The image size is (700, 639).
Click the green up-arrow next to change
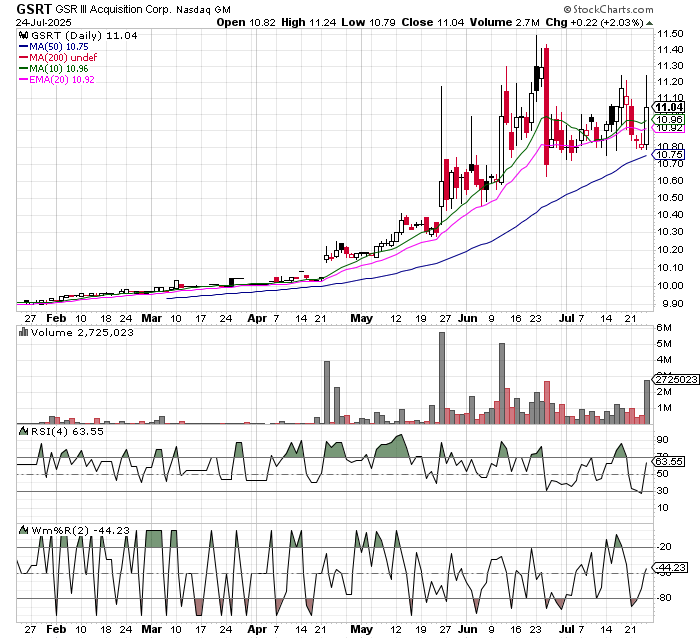pyautogui.click(x=650, y=23)
